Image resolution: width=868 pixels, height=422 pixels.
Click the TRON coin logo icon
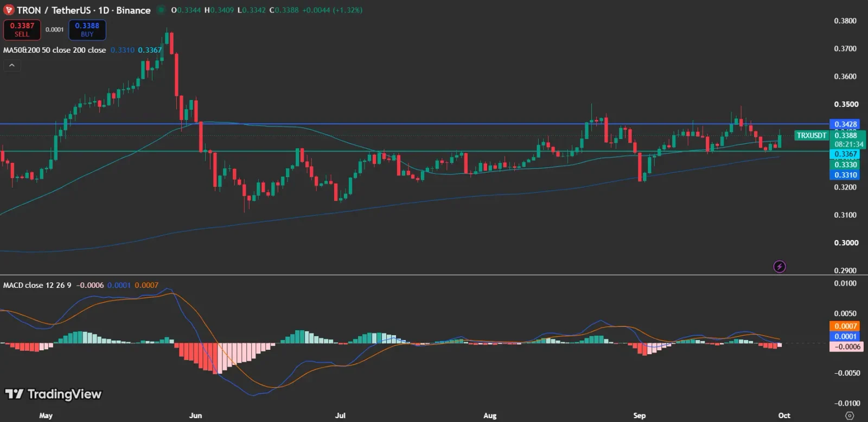pos(8,10)
